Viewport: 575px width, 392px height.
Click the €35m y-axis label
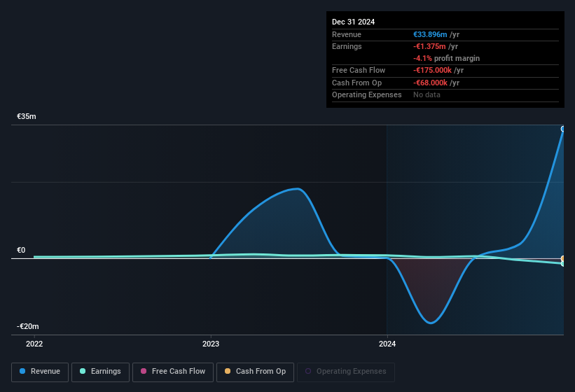tap(27, 116)
